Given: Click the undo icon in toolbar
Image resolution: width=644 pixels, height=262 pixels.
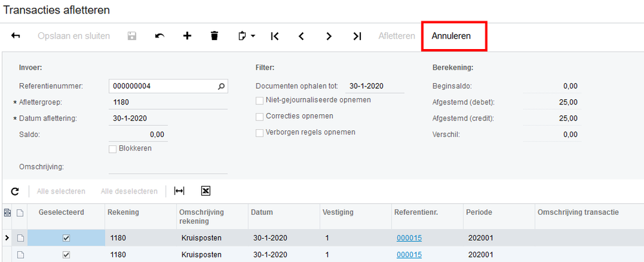Looking at the screenshot, I should click(x=160, y=36).
